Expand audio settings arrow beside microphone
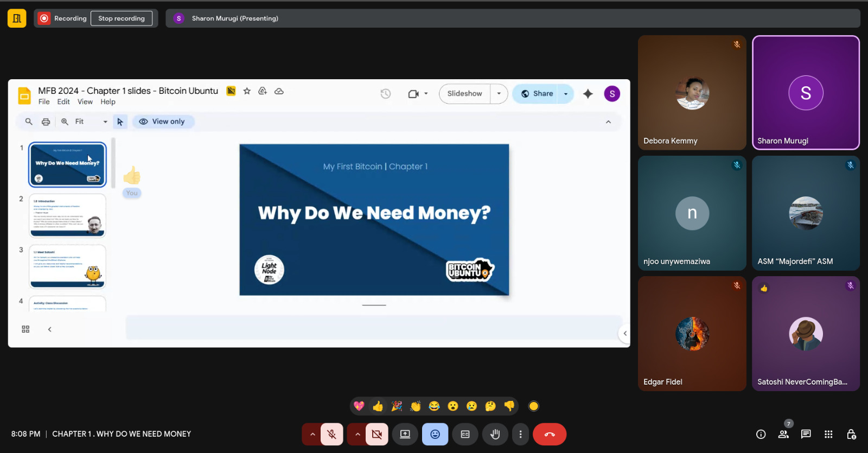The image size is (868, 453). pyautogui.click(x=312, y=434)
